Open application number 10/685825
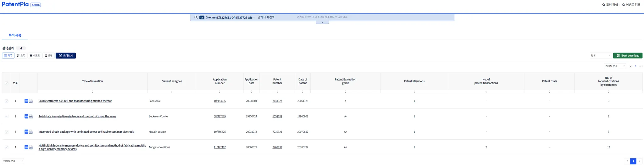The height and width of the screenshot is (166, 644). coord(219,132)
